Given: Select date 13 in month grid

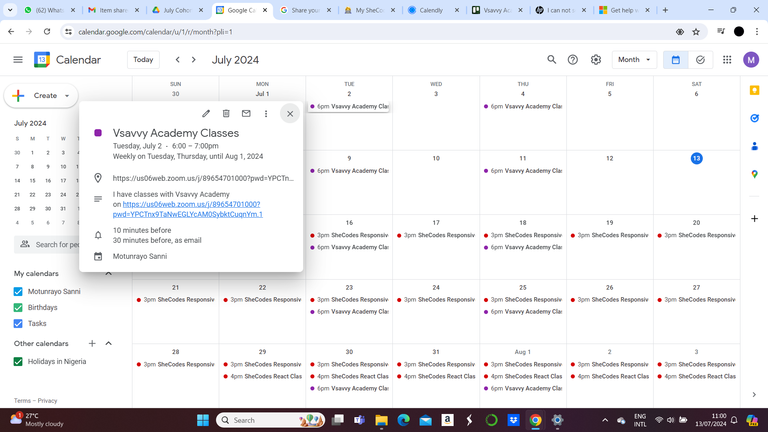Looking at the screenshot, I should click(x=696, y=158).
